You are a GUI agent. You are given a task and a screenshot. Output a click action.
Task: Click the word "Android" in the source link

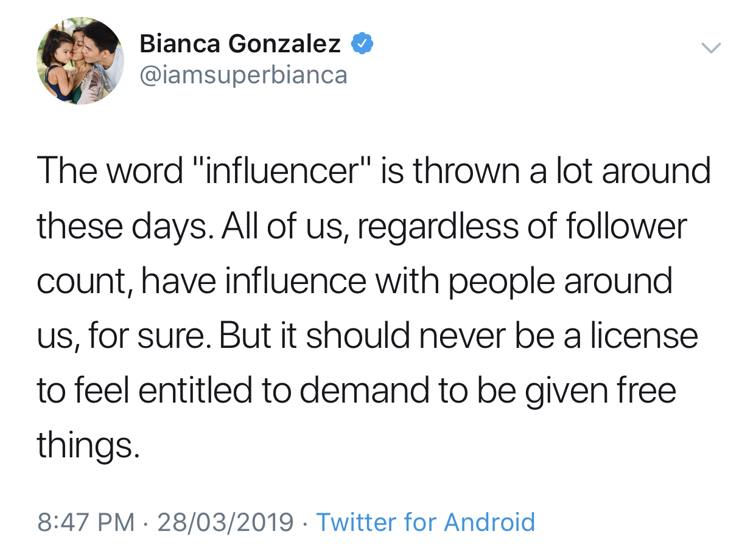(489, 522)
